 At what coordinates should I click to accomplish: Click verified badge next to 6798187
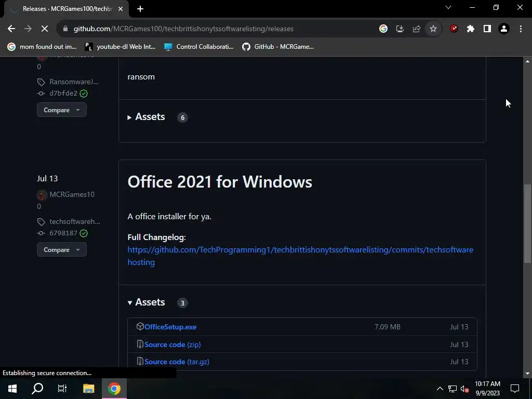coord(84,233)
